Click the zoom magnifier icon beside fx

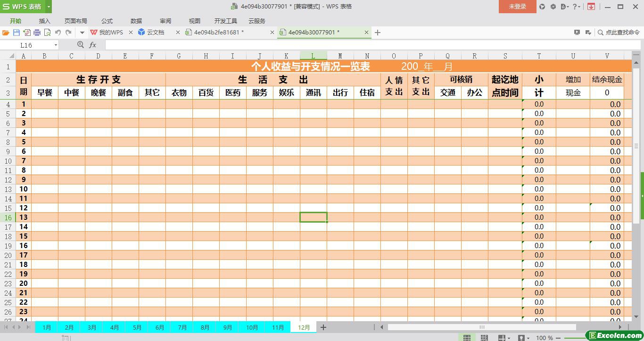pos(80,45)
